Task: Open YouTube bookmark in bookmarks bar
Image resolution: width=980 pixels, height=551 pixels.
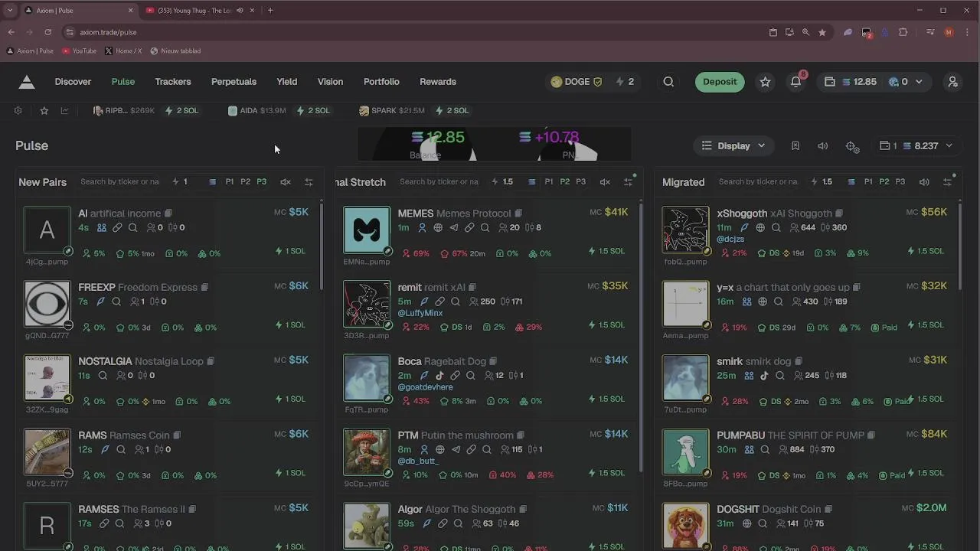Action: pos(79,51)
